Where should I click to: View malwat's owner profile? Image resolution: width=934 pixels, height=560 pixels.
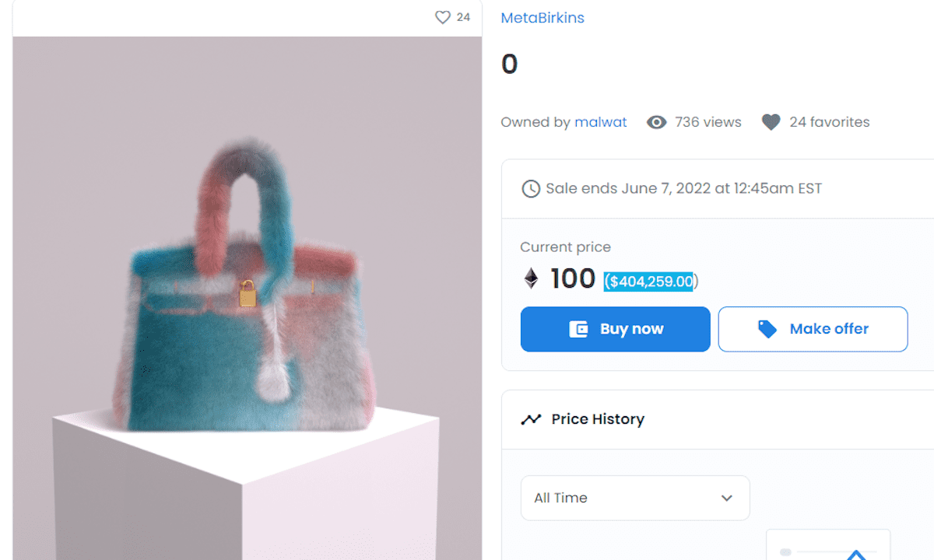coord(601,121)
